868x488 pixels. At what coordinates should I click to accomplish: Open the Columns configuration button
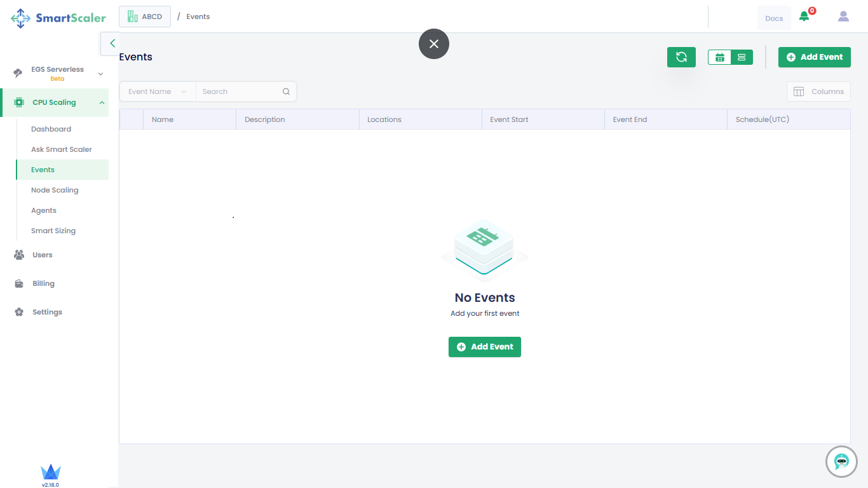point(818,91)
